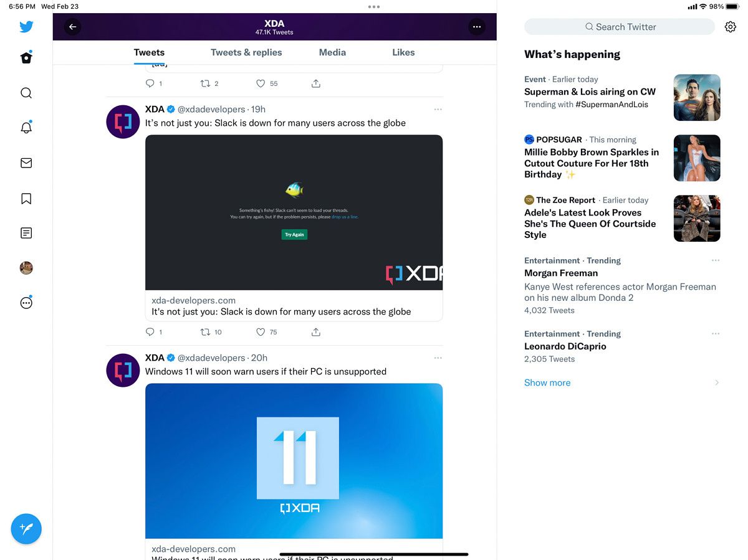
Task: Open Millie Bobby Brown thumbnail
Action: click(x=697, y=158)
